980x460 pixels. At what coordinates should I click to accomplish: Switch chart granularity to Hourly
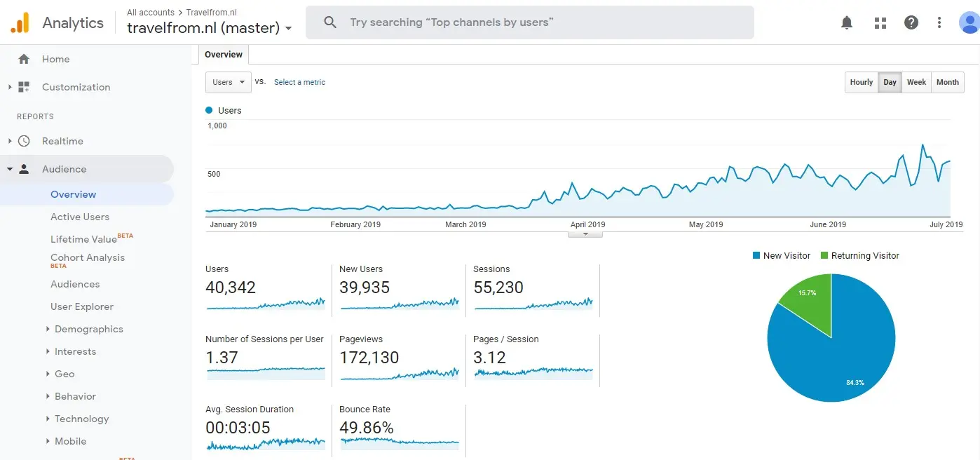tap(862, 82)
